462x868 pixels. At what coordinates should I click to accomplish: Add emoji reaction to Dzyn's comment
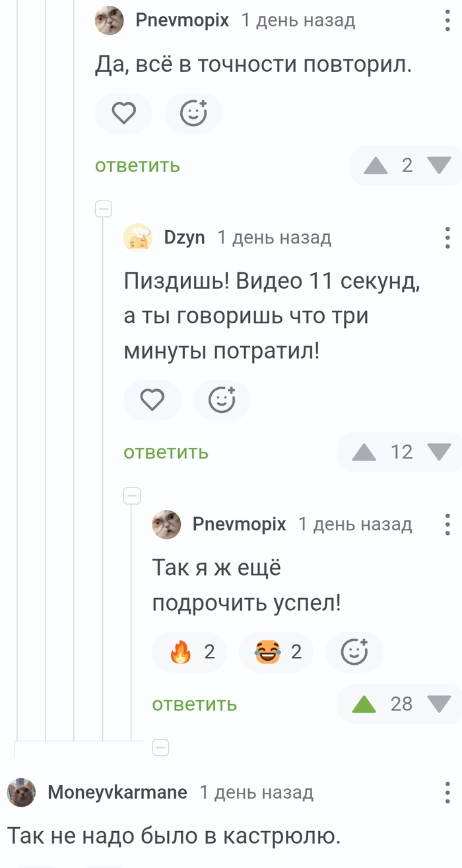pos(222,400)
